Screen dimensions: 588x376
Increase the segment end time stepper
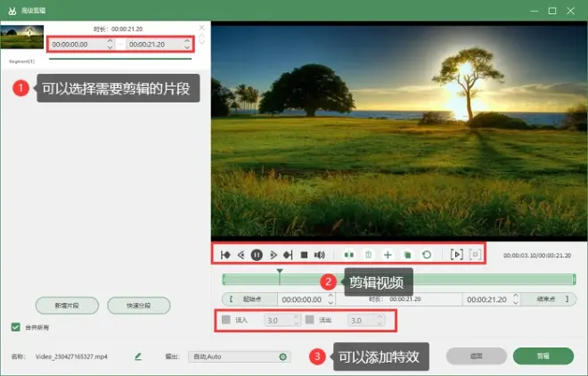click(x=187, y=41)
